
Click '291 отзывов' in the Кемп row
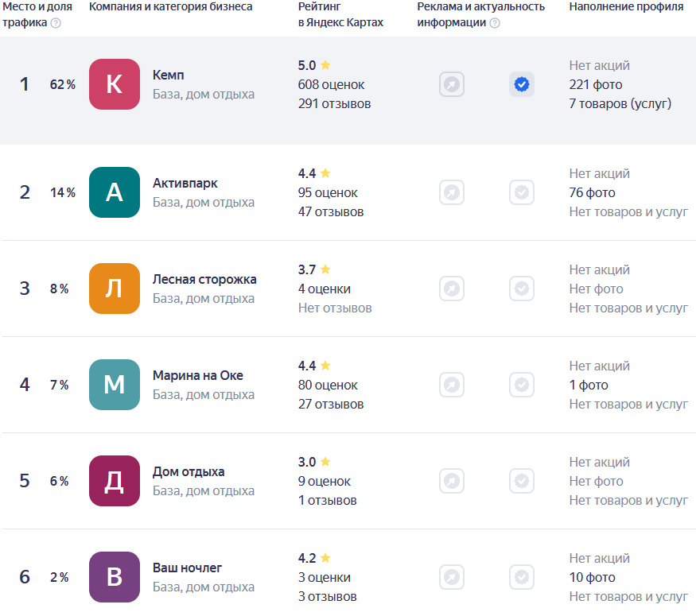click(334, 103)
